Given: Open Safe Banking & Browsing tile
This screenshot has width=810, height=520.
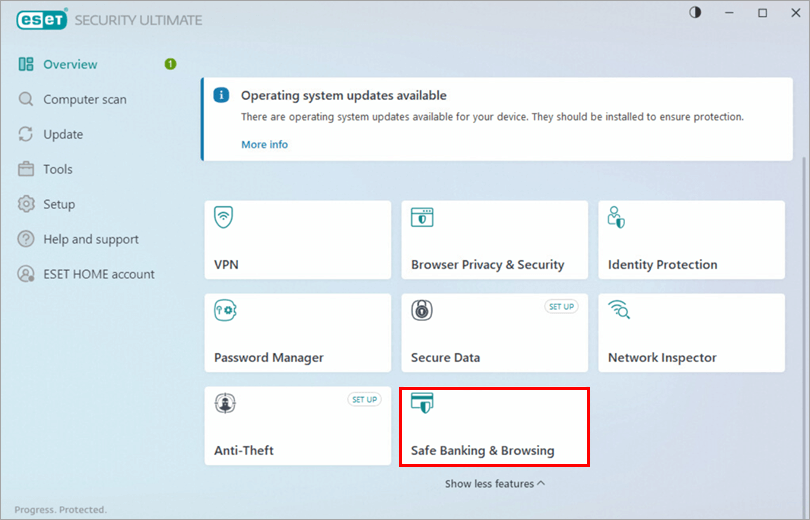Looking at the screenshot, I should (494, 427).
